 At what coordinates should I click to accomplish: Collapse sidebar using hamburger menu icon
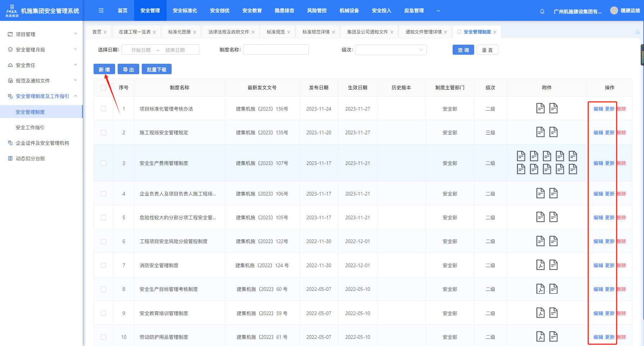[x=101, y=11]
